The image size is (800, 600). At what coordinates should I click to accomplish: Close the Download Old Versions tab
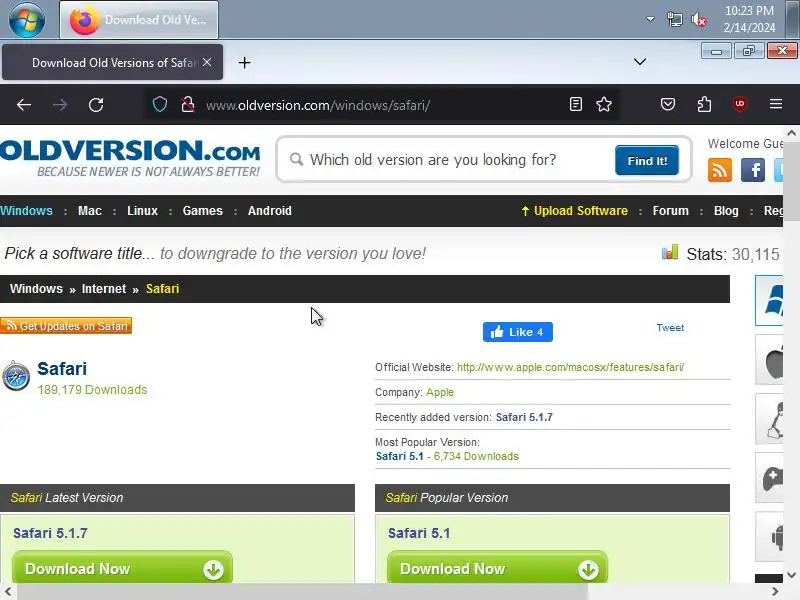pos(207,62)
